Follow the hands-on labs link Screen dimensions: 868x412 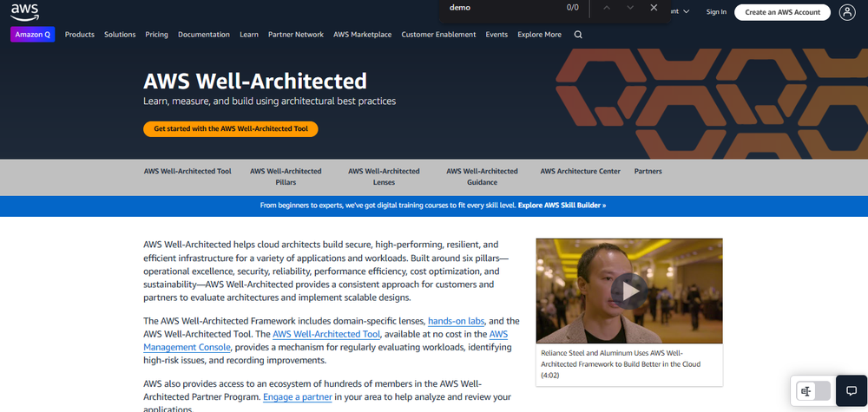457,321
